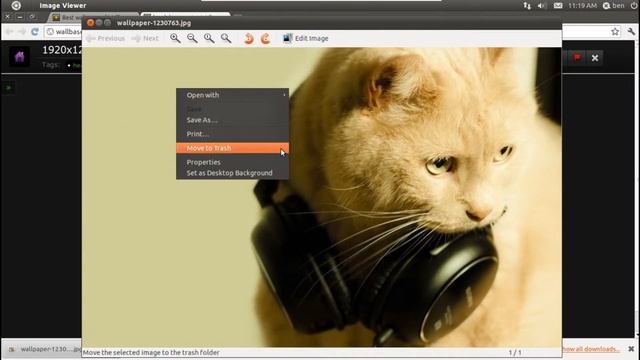Go to Previous image in toolbar
Viewport: 640px width, 360px height.
coord(106,38)
